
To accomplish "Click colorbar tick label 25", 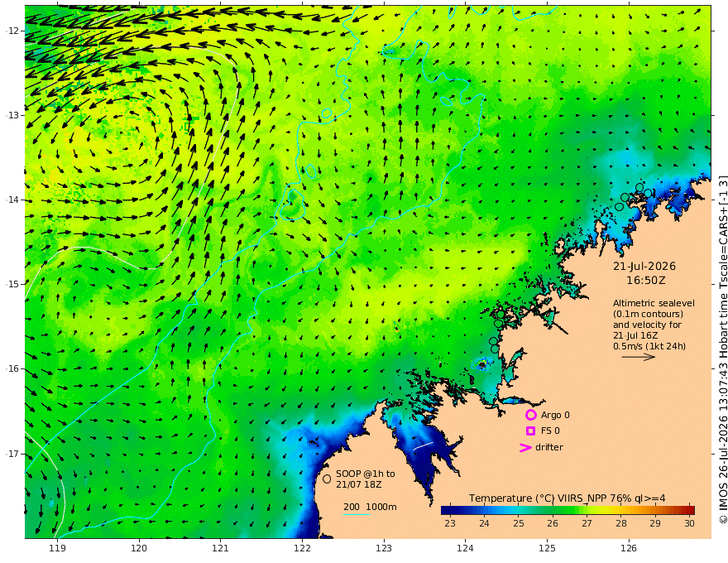I will [x=519, y=523].
